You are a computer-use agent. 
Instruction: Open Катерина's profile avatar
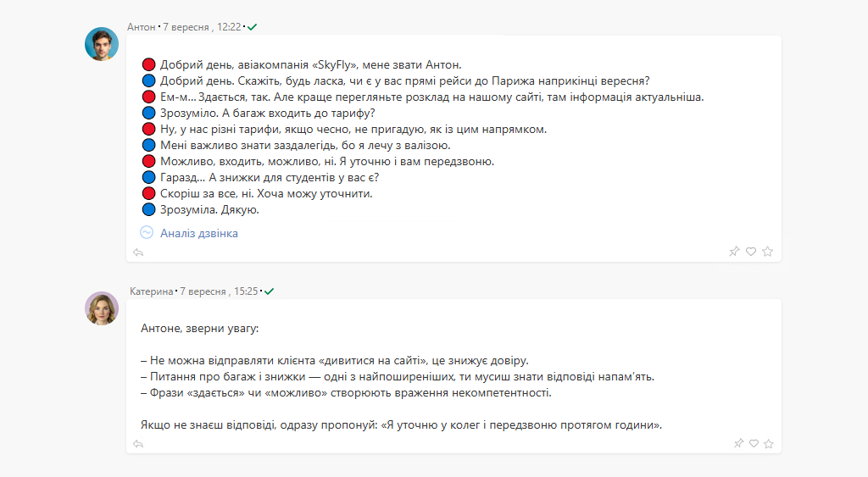[102, 308]
